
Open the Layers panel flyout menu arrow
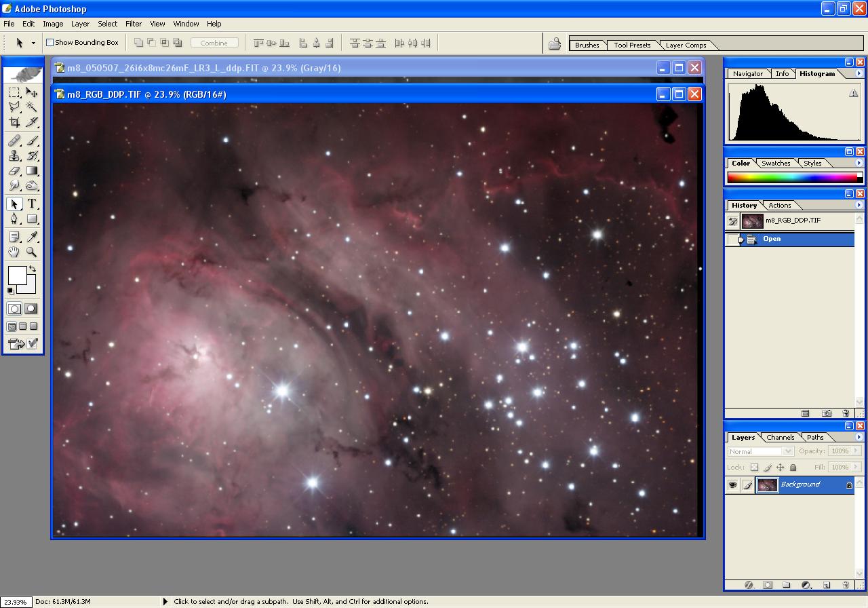[859, 438]
